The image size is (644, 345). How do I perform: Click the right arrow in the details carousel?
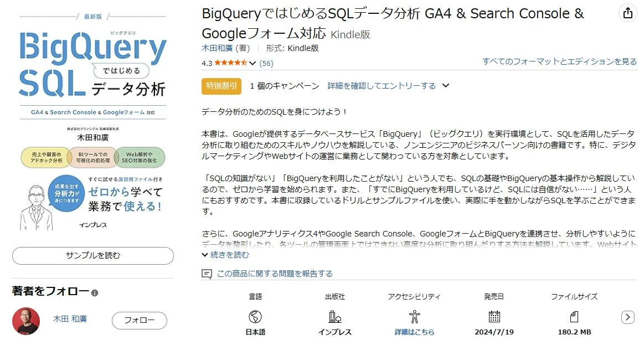coord(627,317)
